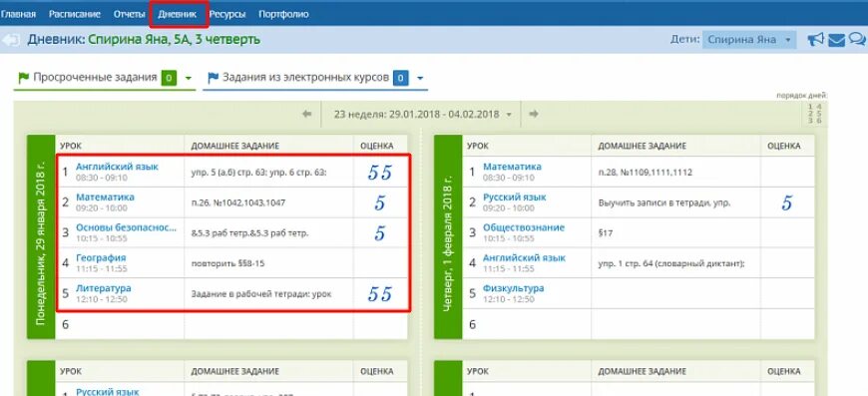
Task: Open Thursday's Русский язык lesson link
Action: 514,197
